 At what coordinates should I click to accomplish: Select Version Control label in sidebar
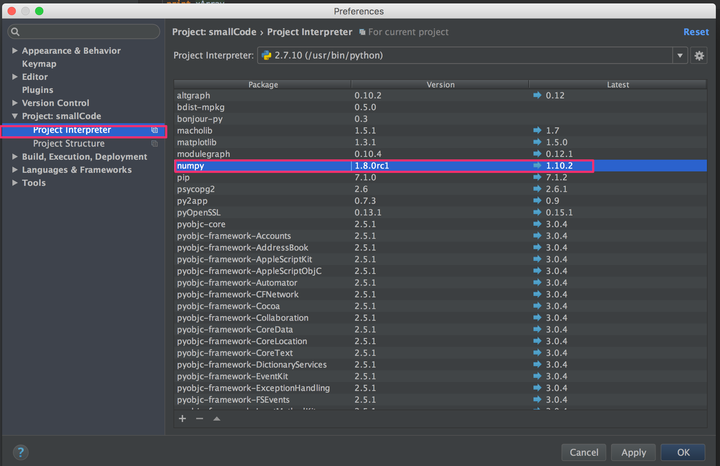[x=56, y=103]
